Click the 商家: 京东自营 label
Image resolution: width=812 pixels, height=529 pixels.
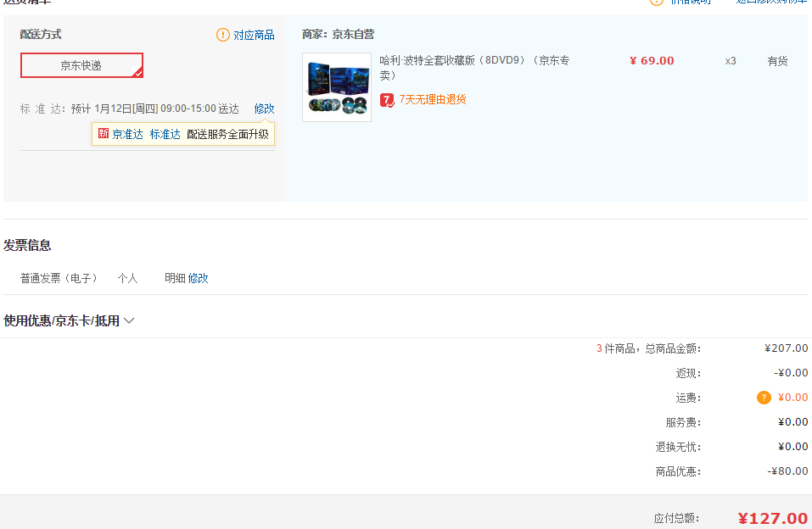[x=339, y=34]
